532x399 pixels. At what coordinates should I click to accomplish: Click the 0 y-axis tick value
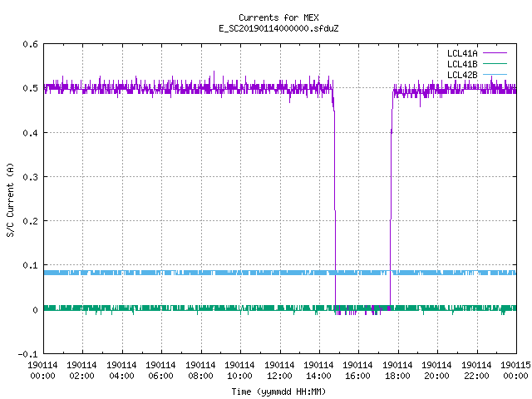click(35, 310)
